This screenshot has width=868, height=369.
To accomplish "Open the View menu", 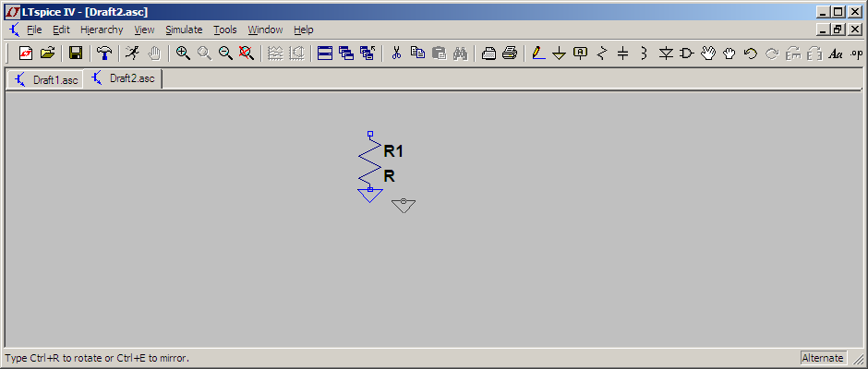I will coord(144,30).
